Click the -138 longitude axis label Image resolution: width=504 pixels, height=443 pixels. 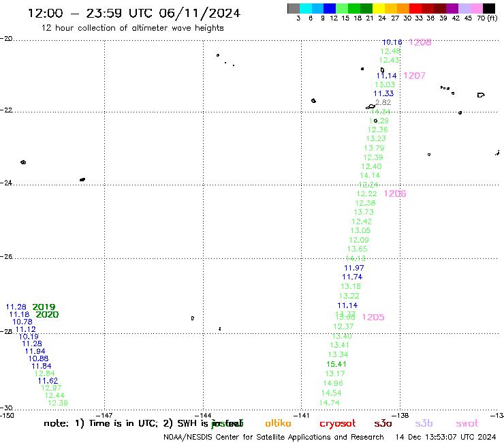coord(400,415)
